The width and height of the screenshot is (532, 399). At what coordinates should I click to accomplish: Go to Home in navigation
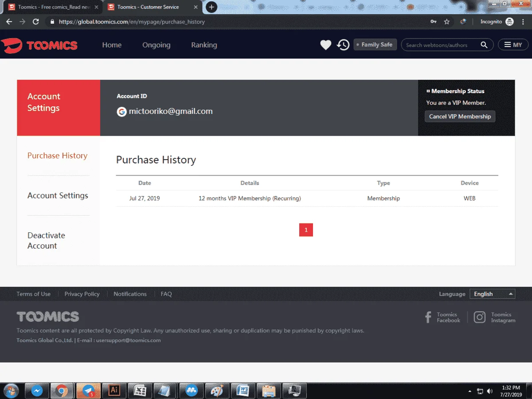[x=112, y=45]
